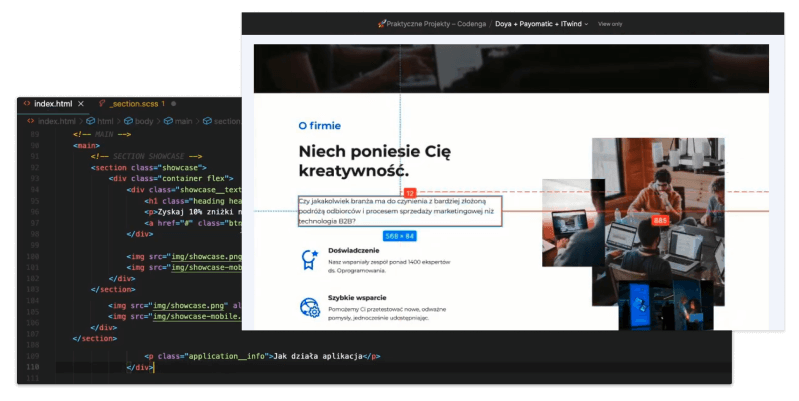Click code line with div class="container flex"

(x=171, y=178)
